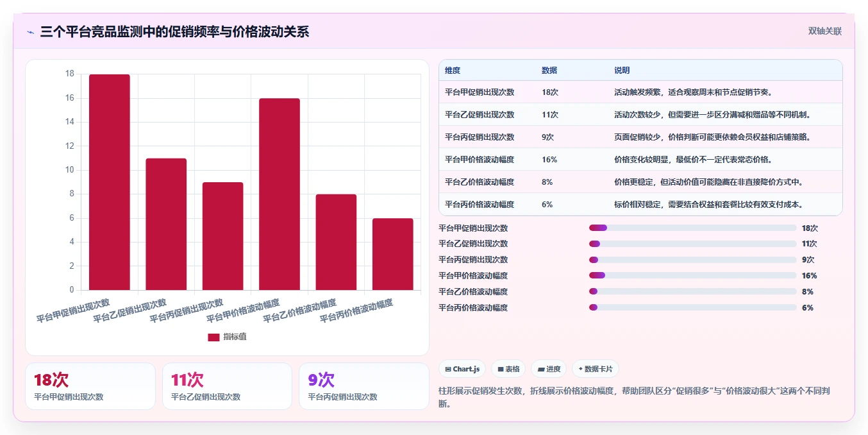Open the 11次 平台乙促销出现次数 card
Screen dimensions: 868x435
pos(228,386)
